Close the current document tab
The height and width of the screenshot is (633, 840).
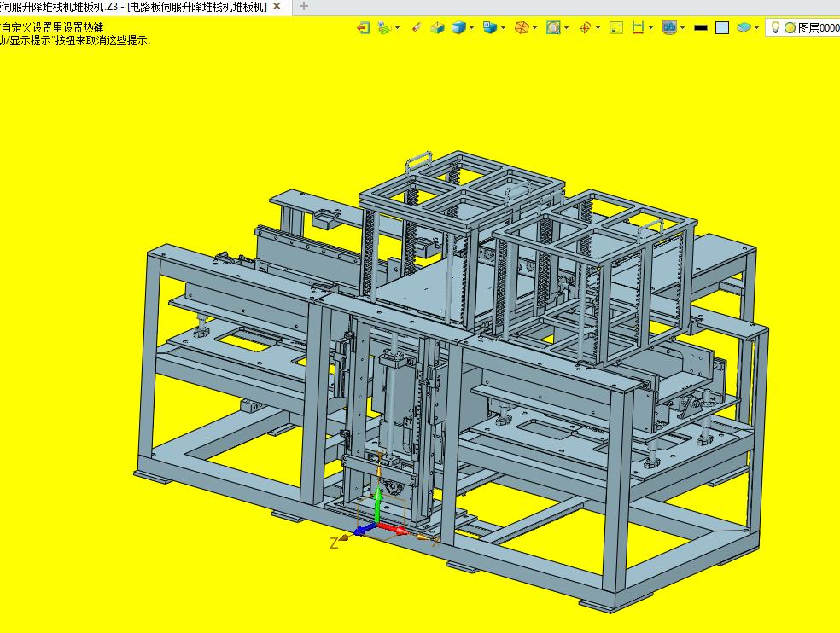tap(277, 7)
